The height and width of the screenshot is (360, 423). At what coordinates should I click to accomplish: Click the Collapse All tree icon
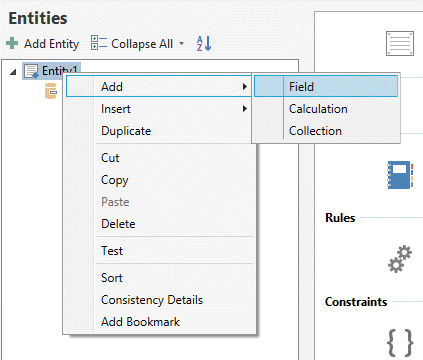coord(98,43)
